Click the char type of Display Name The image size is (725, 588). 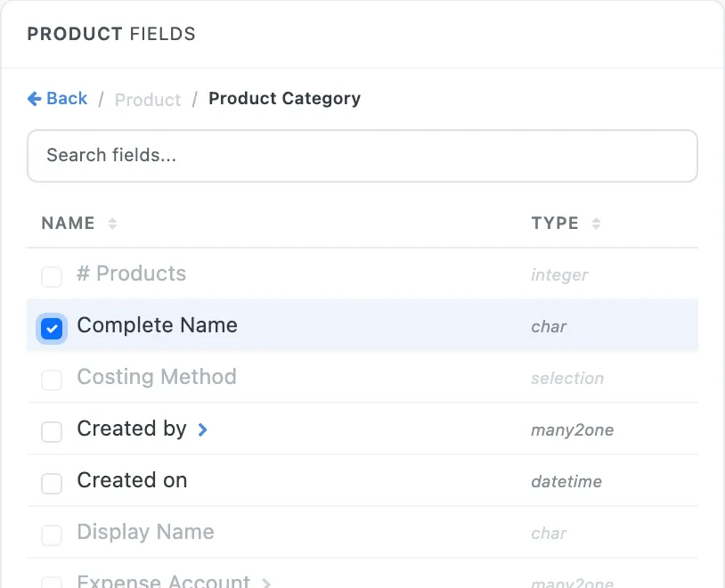point(549,534)
